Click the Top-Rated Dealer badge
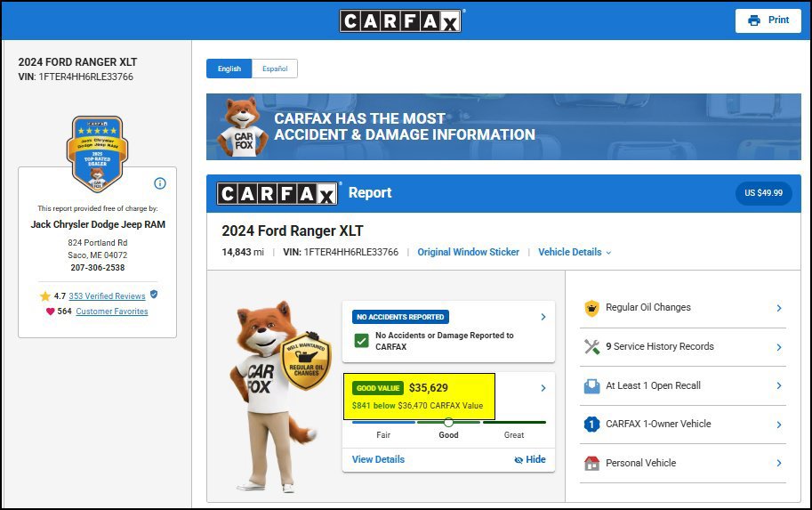This screenshot has width=812, height=510. coord(97,154)
